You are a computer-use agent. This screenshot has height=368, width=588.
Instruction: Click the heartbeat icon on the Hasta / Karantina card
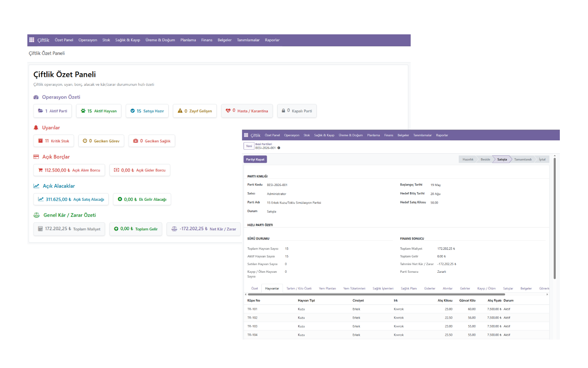228,111
